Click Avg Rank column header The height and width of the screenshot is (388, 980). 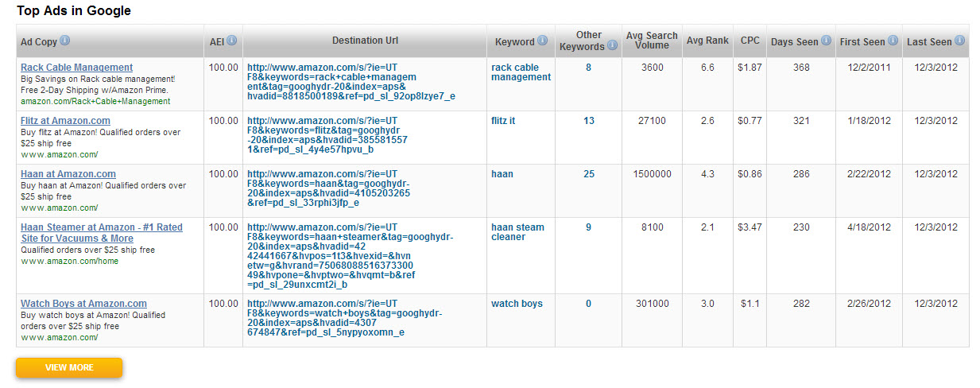pyautogui.click(x=707, y=41)
